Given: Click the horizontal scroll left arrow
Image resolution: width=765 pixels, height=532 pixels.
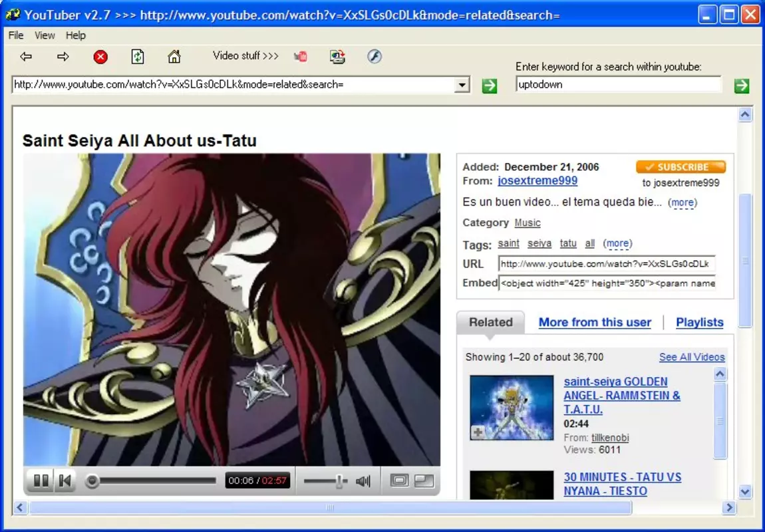Looking at the screenshot, I should [x=19, y=507].
